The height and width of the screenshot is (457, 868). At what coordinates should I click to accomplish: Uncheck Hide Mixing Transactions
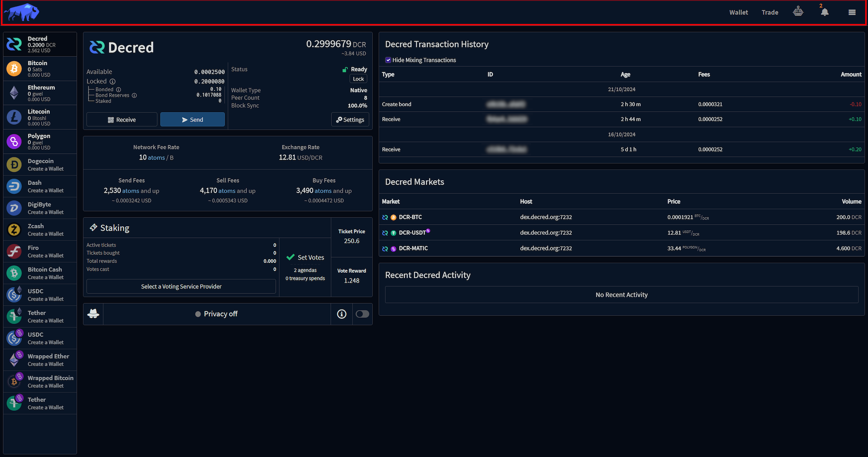point(388,60)
